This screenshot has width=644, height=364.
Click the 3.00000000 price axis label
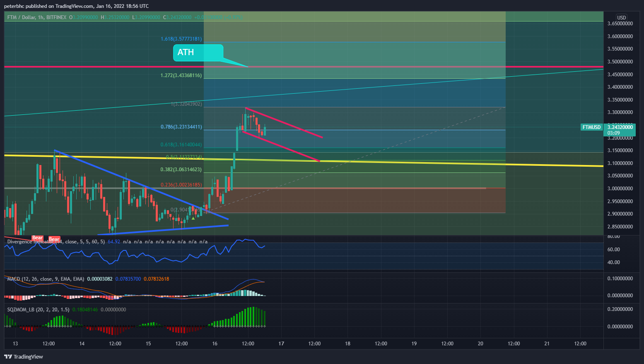(620, 189)
